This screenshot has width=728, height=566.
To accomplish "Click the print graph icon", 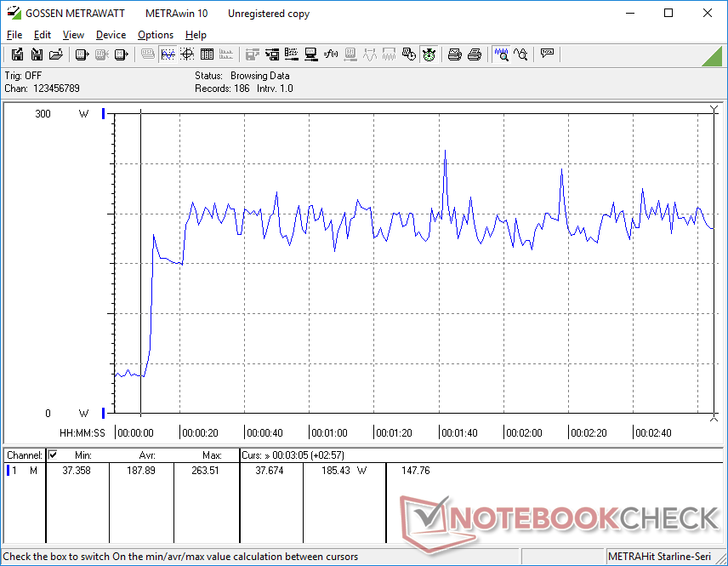I will [454, 54].
